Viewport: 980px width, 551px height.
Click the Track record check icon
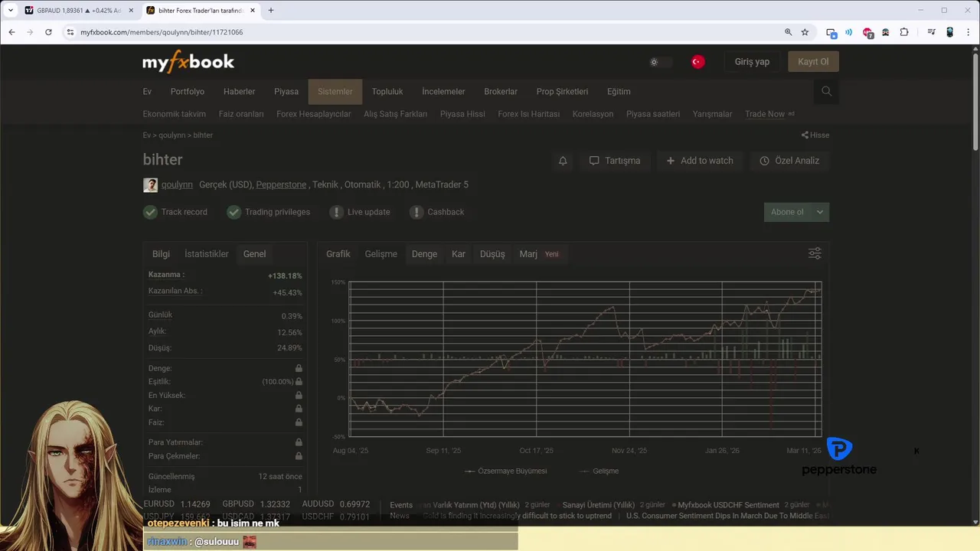point(150,212)
